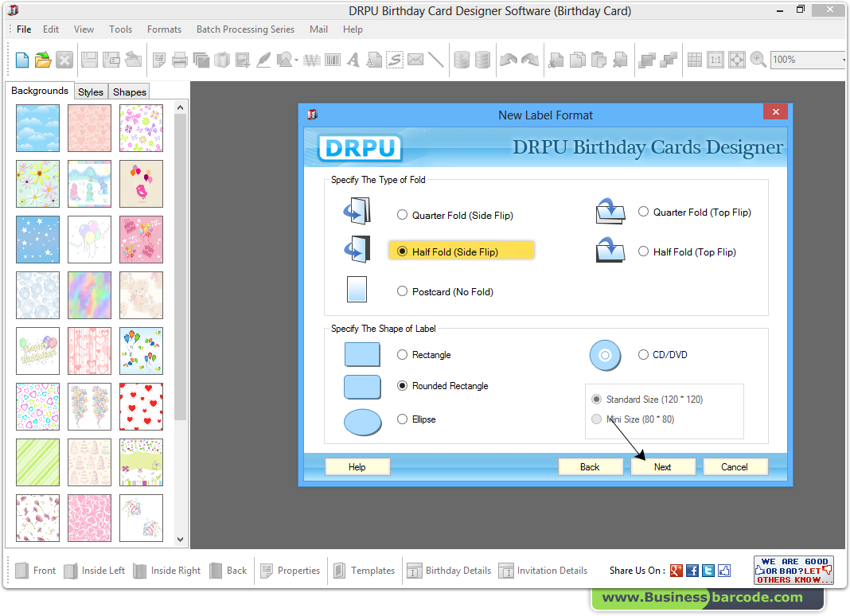Image resolution: width=850 pixels, height=616 pixels.
Task: Share on Facebook icon
Action: (x=692, y=571)
